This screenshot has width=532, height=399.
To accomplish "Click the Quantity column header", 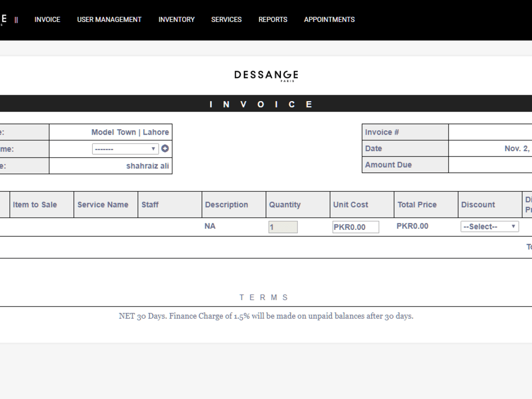I will click(298, 205).
